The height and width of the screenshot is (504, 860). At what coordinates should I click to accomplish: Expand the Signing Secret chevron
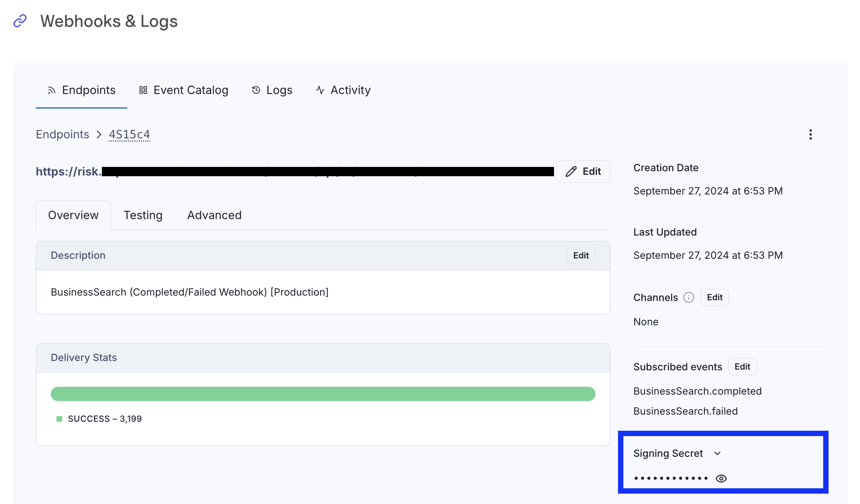(717, 454)
